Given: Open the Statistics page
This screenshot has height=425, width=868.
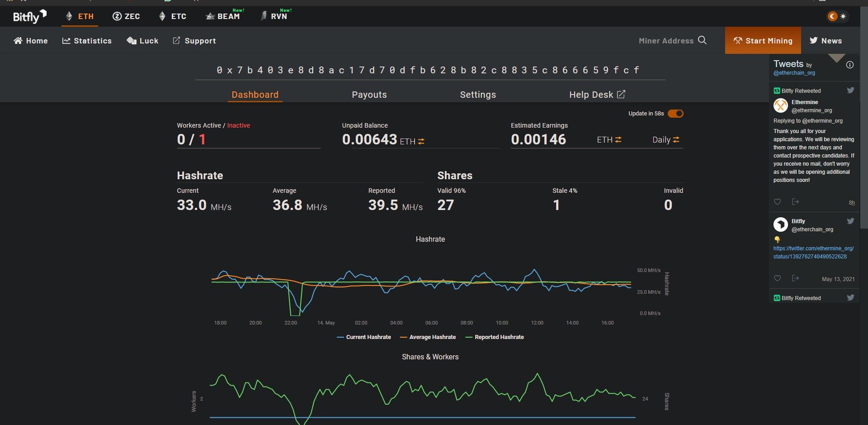Looking at the screenshot, I should tap(87, 41).
